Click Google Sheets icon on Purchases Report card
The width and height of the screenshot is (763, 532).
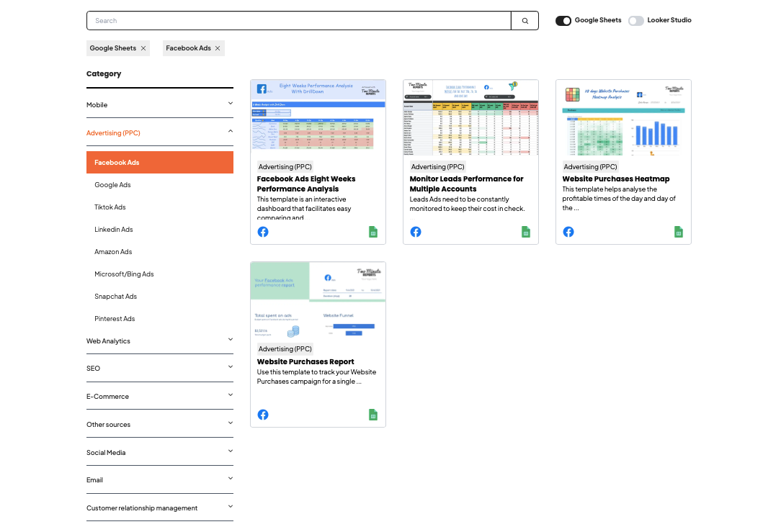[x=373, y=415]
